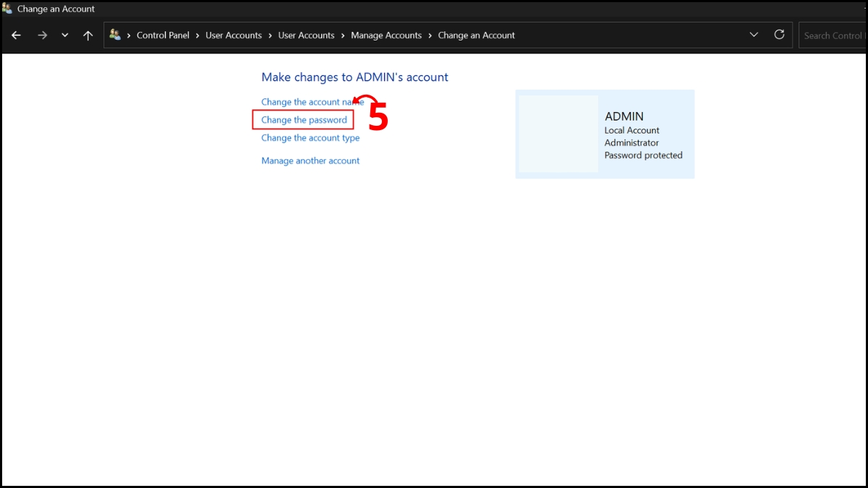Click the Local Account text
868x488 pixels.
tap(632, 130)
